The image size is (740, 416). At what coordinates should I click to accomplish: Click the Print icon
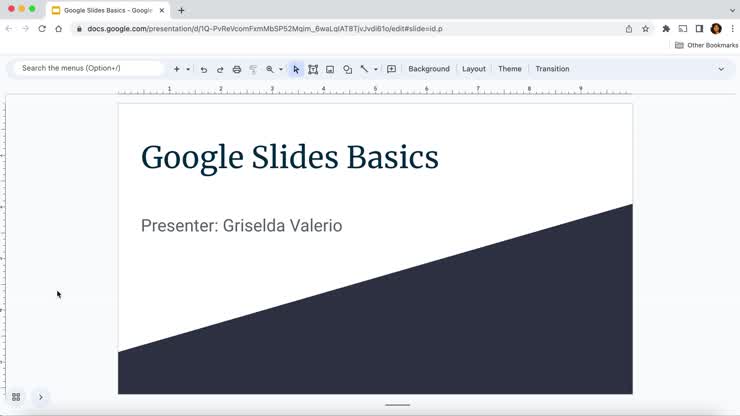237,69
